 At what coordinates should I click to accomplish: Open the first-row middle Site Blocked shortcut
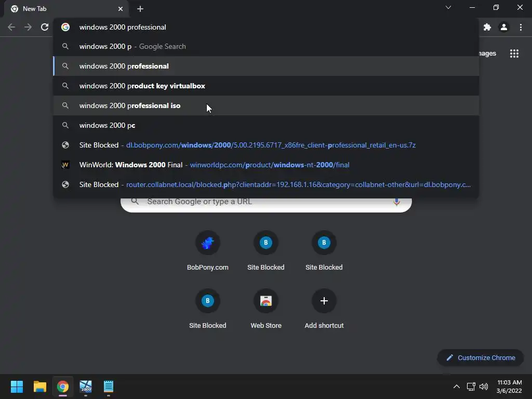266,251
